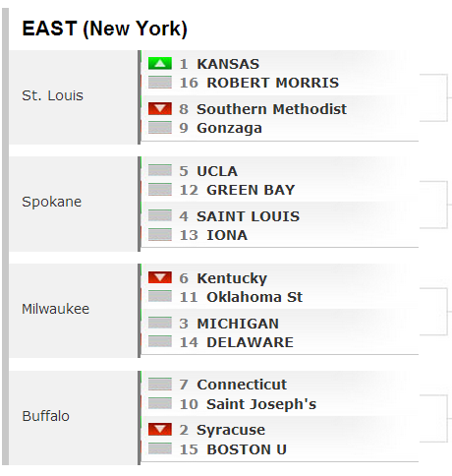Open the Oklahoma St team entry
The image size is (452, 476).
(254, 297)
